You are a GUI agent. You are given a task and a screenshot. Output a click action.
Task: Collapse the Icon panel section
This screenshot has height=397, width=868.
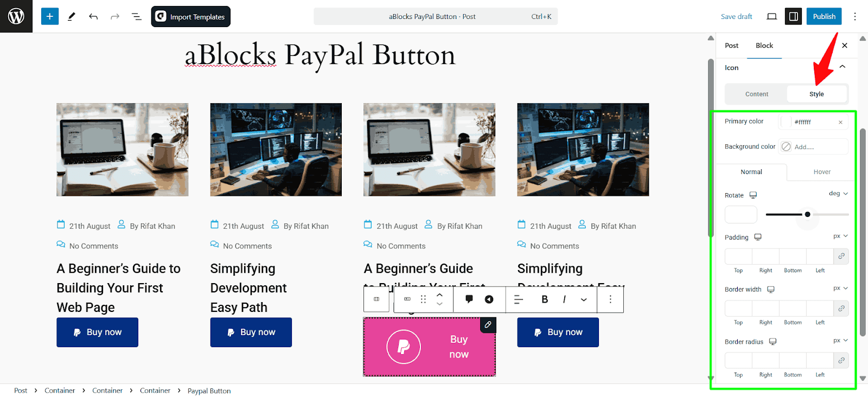[843, 67]
